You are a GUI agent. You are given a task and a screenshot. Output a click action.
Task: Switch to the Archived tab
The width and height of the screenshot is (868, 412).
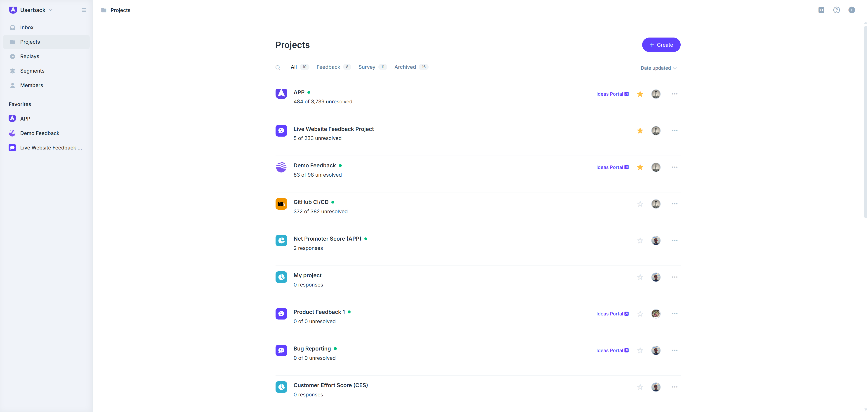pyautogui.click(x=405, y=67)
